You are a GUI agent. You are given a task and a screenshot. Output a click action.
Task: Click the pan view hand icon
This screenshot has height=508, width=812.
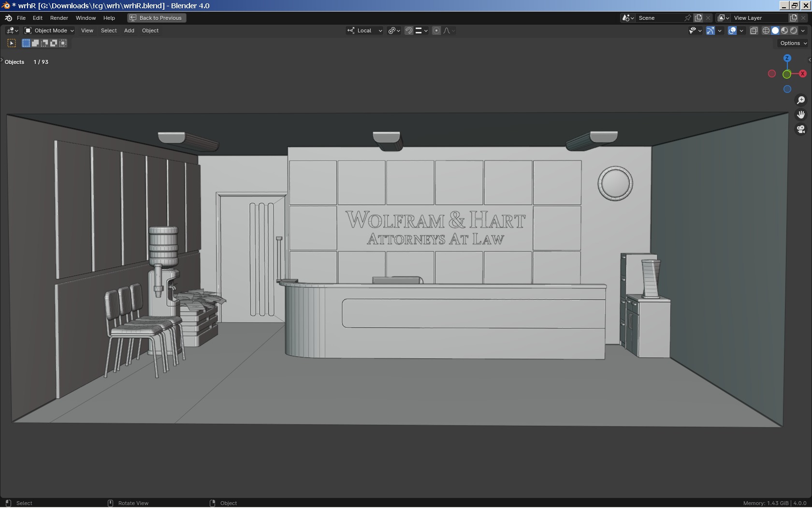(x=801, y=115)
